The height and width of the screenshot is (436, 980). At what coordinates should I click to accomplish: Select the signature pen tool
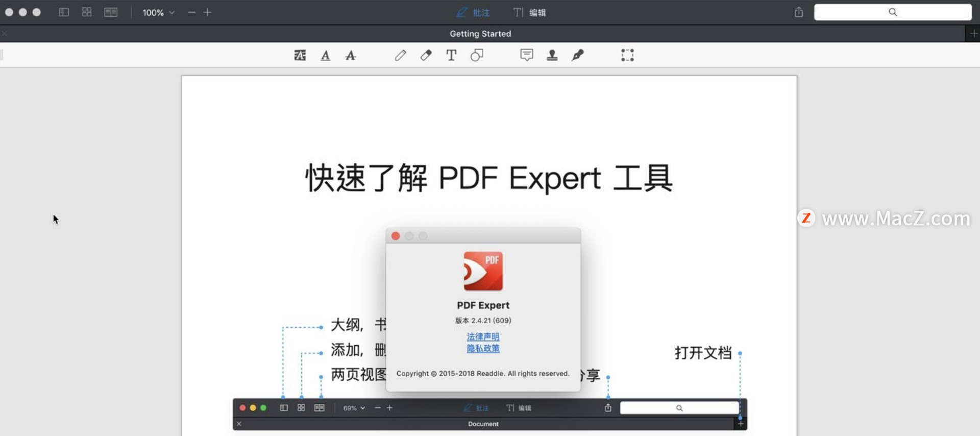[x=577, y=55]
